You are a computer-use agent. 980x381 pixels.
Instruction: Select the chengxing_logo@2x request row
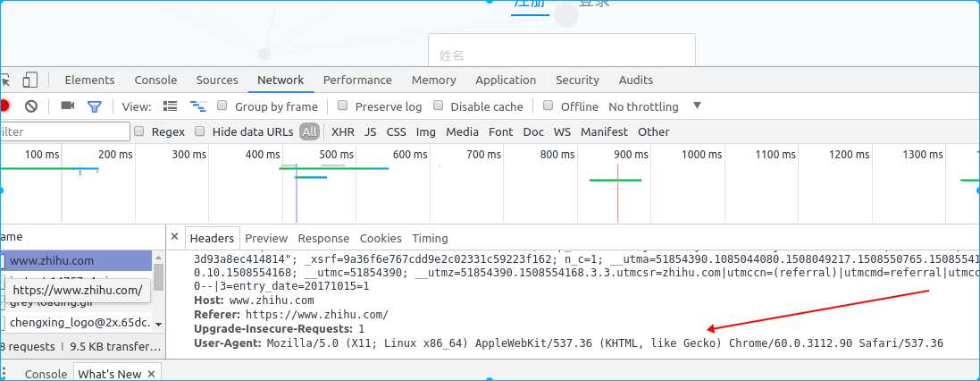76,323
